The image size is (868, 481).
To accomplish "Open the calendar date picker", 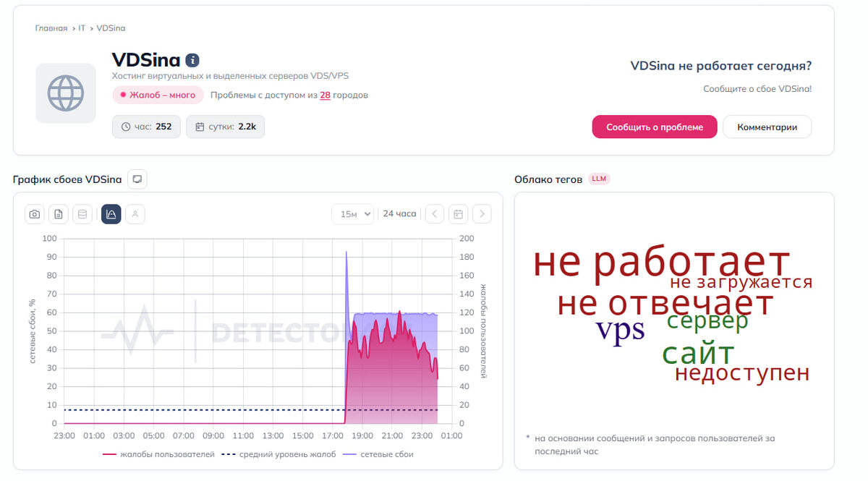I will (458, 214).
